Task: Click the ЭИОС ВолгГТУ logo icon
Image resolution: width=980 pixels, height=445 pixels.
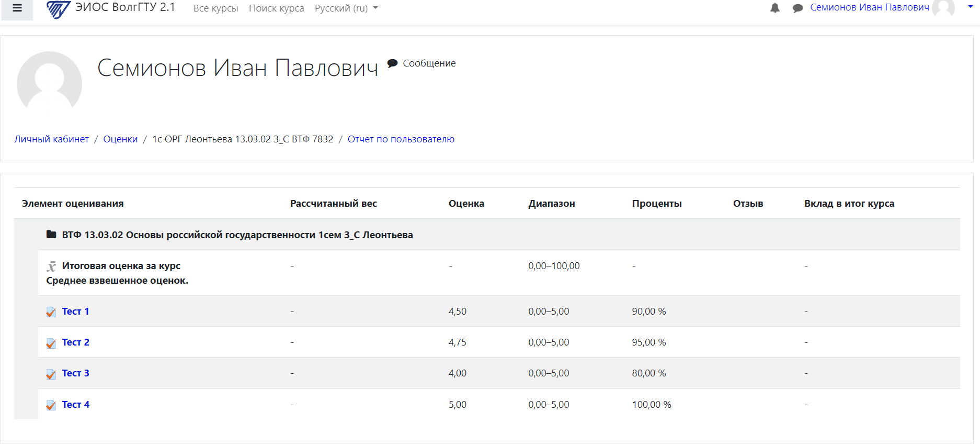Action: (x=58, y=9)
